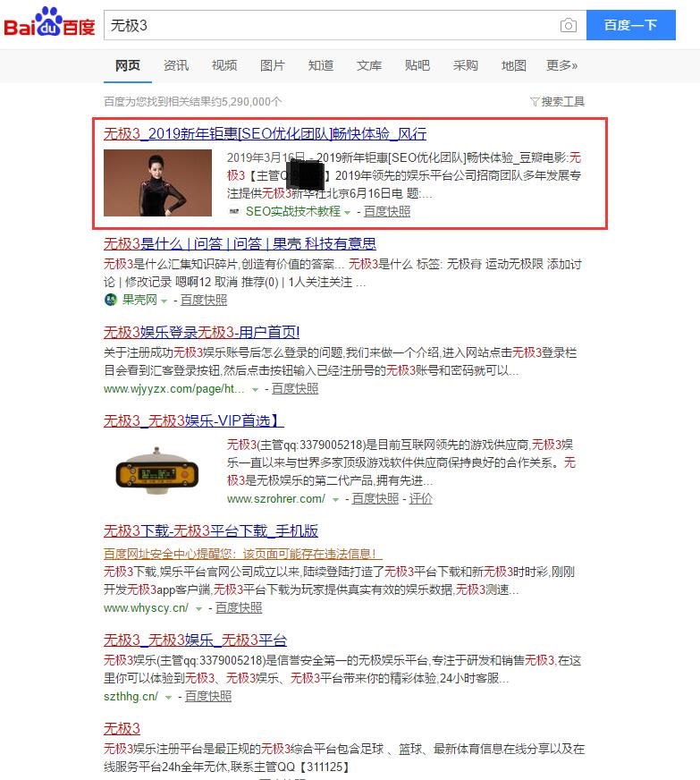Select the 网页 tab
Image resolution: width=700 pixels, height=780 pixels.
pos(128,65)
